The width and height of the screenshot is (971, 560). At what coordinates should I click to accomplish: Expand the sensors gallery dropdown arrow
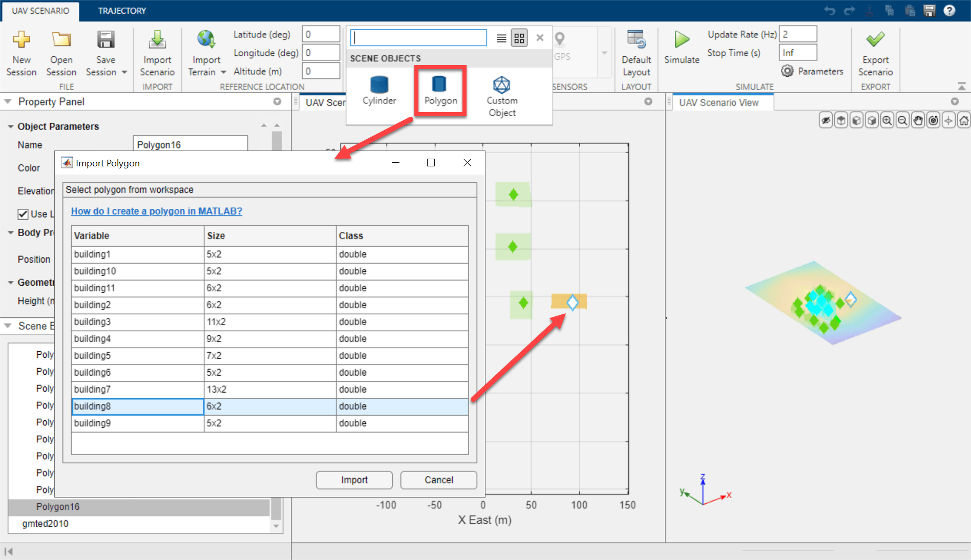click(604, 53)
